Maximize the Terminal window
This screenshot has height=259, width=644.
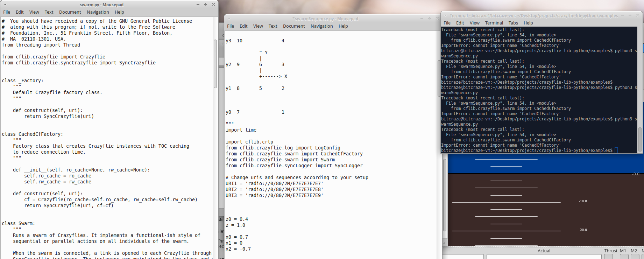pyautogui.click(x=630, y=15)
